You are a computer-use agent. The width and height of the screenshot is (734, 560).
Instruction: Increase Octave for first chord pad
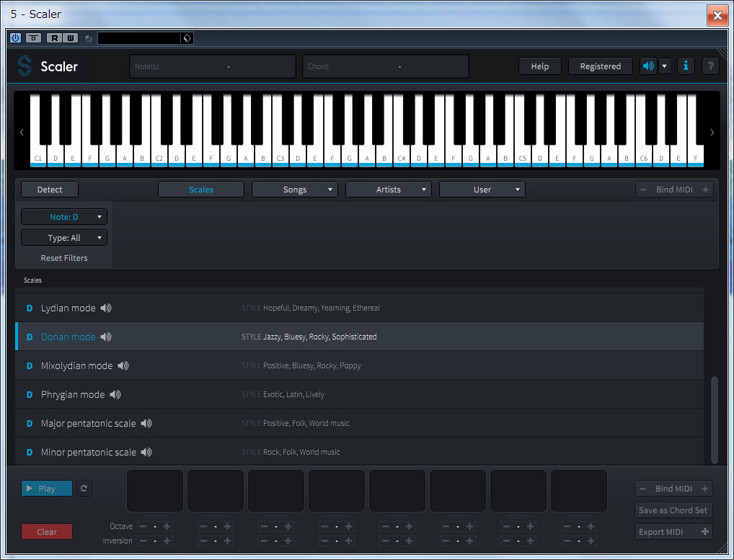(x=167, y=526)
